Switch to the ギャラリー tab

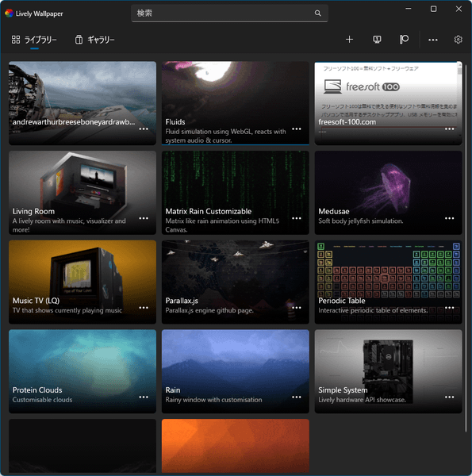pos(94,40)
